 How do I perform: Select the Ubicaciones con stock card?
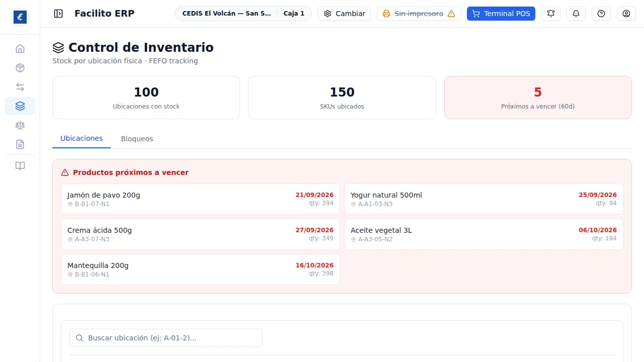pos(146,98)
